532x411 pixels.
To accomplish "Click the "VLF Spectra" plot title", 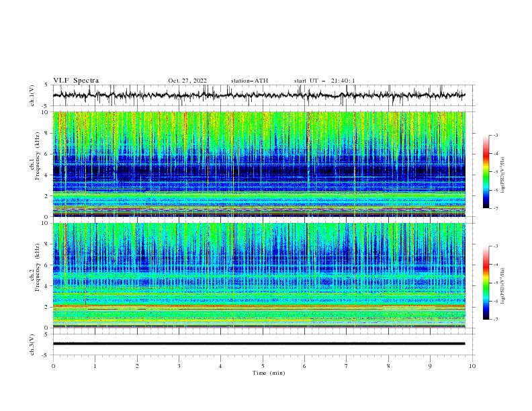I will pyautogui.click(x=76, y=81).
